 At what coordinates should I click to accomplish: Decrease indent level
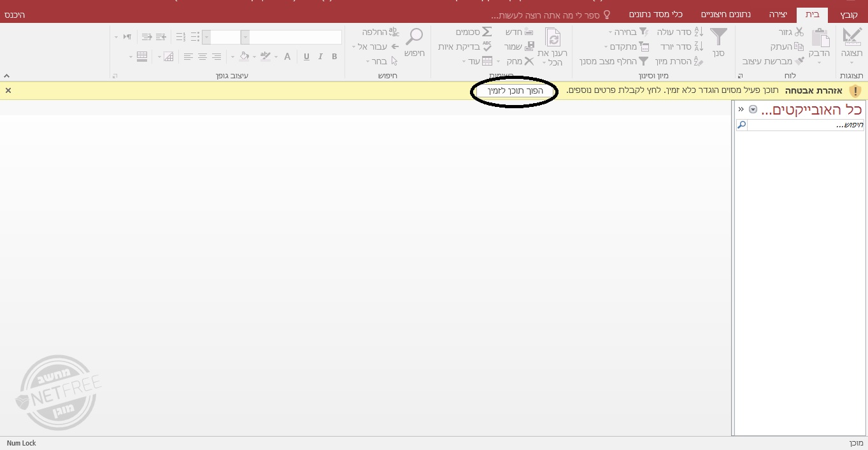click(146, 37)
